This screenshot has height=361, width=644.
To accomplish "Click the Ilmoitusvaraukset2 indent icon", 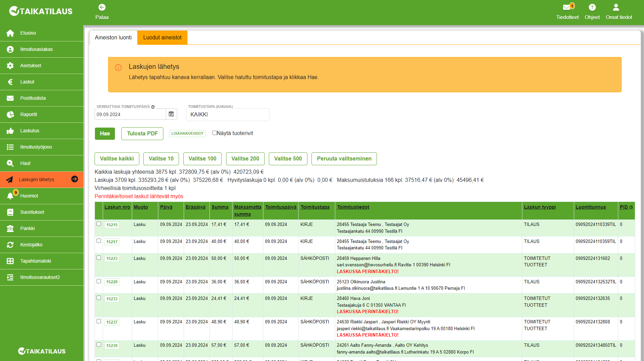I will pos(10,277).
